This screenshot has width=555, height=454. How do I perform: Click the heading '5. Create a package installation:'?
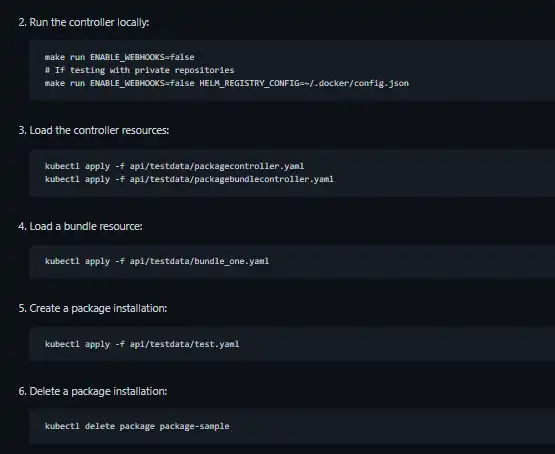[x=93, y=308]
